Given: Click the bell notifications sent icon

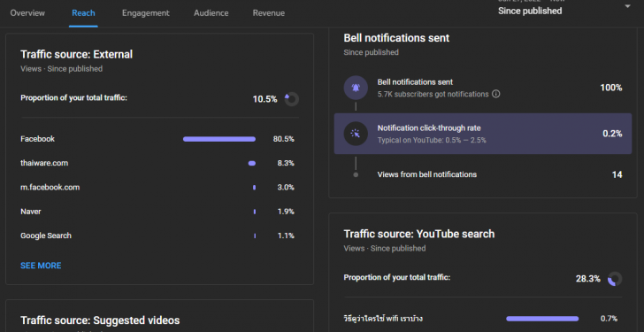Looking at the screenshot, I should coord(356,88).
